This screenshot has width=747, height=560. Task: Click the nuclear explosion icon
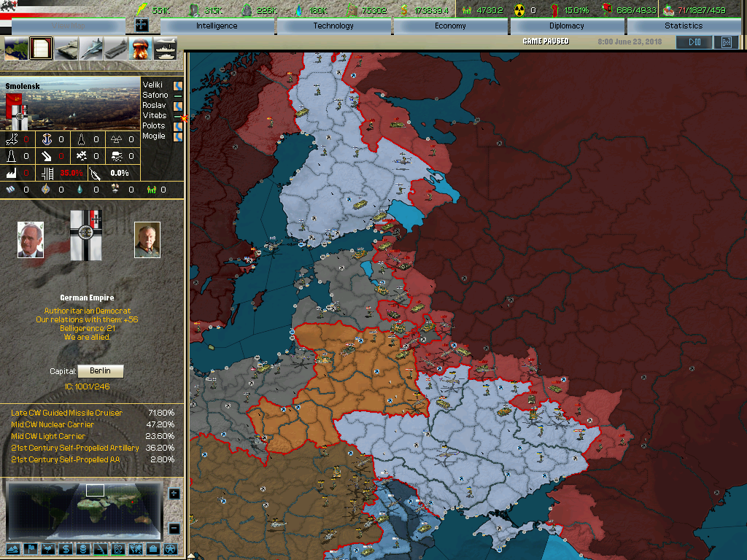(140, 49)
